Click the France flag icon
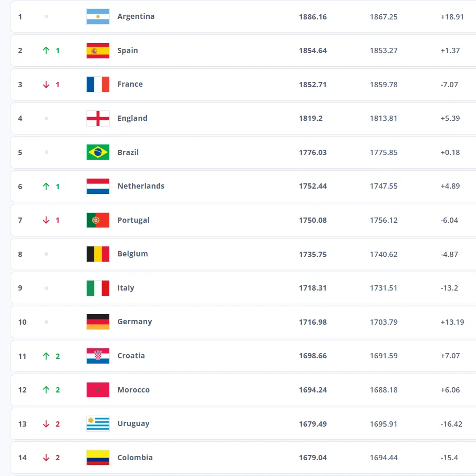The height and width of the screenshot is (476, 476). (x=98, y=84)
